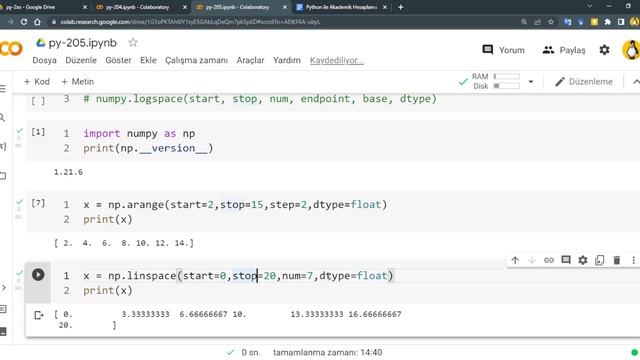Click the RAM and Disk usage indicator
Image resolution: width=640 pixels, height=360 pixels.
496,81
